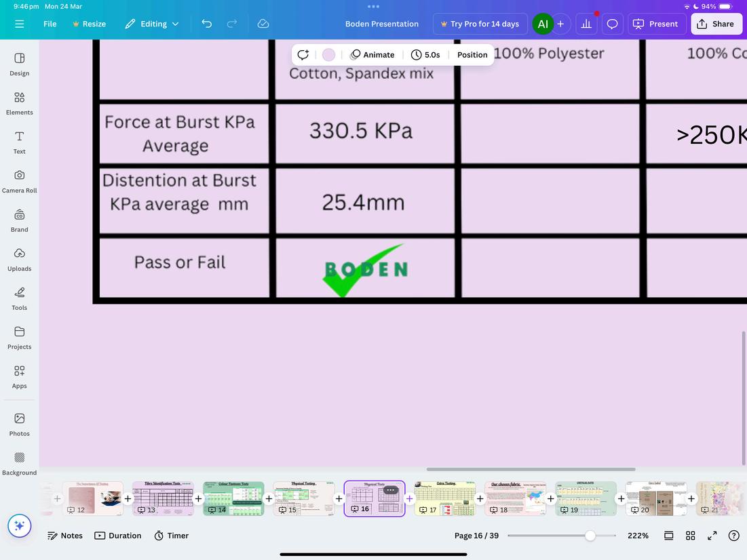
Task: Open the 222% zoom level menu
Action: (x=638, y=536)
